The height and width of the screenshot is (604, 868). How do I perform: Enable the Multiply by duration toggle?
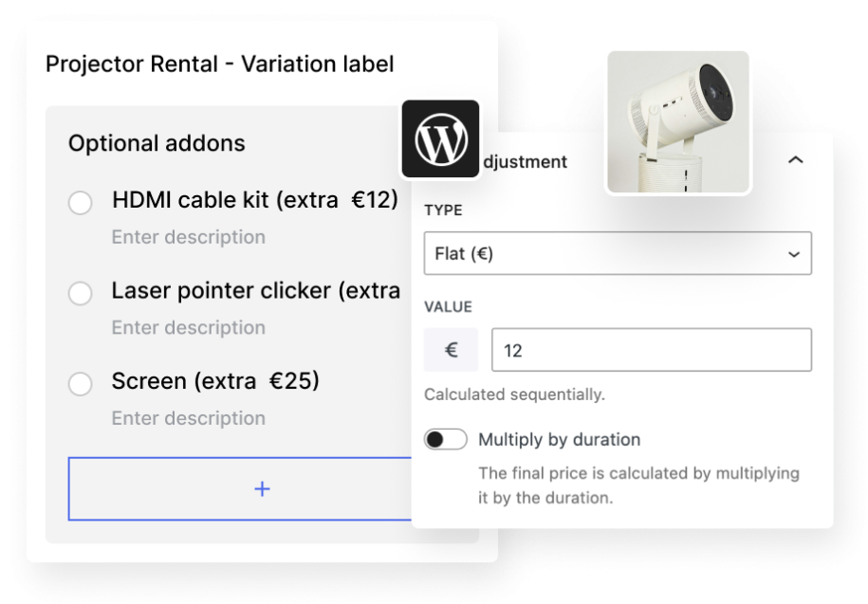coord(445,440)
